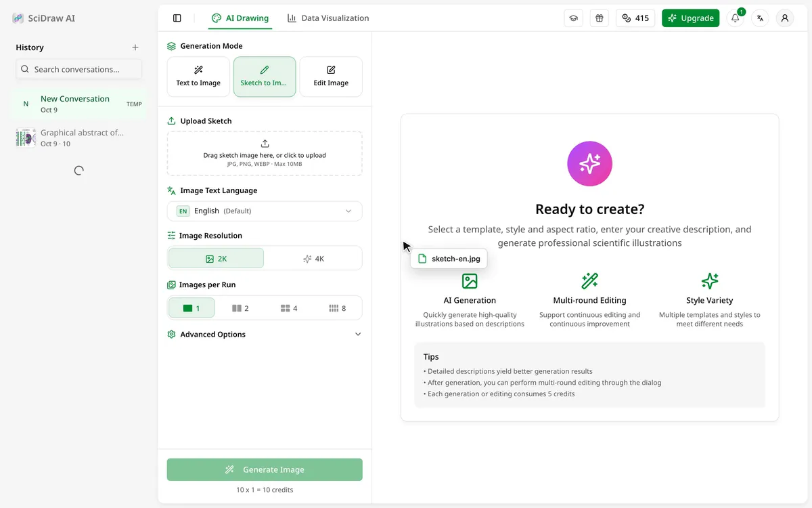Viewport: 812px width, 508px height.
Task: Click the upload arrow icon in drop zone
Action: pyautogui.click(x=265, y=144)
